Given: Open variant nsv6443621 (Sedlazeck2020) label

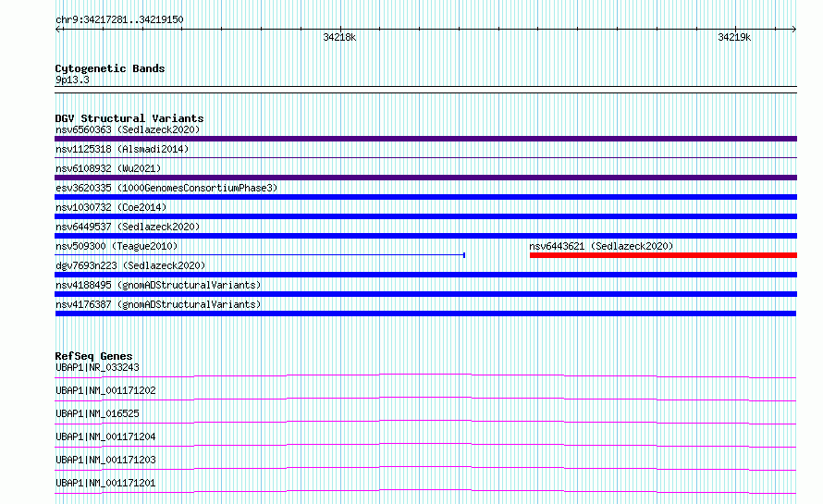Looking at the screenshot, I should coord(601,246).
